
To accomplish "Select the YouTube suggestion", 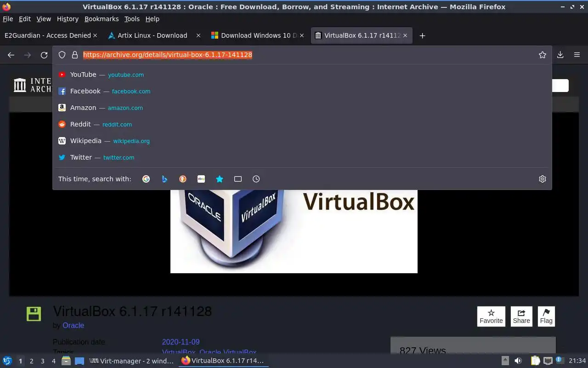I will [302, 75].
